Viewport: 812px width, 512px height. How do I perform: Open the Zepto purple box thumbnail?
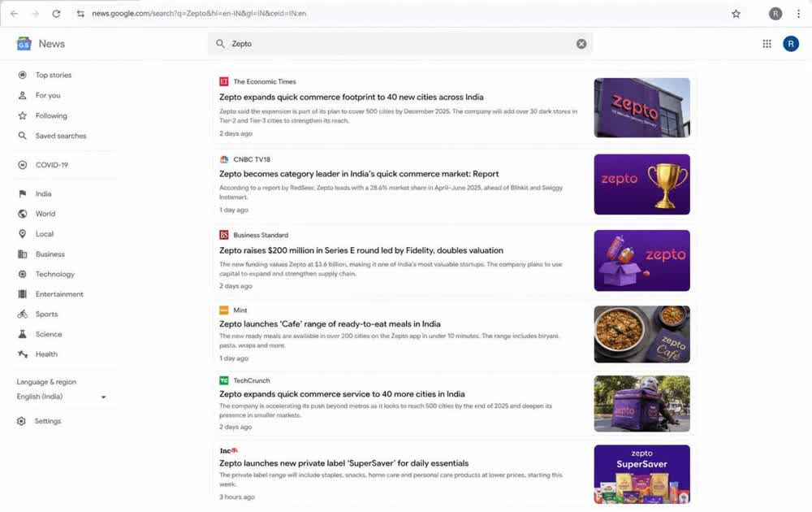coord(641,260)
